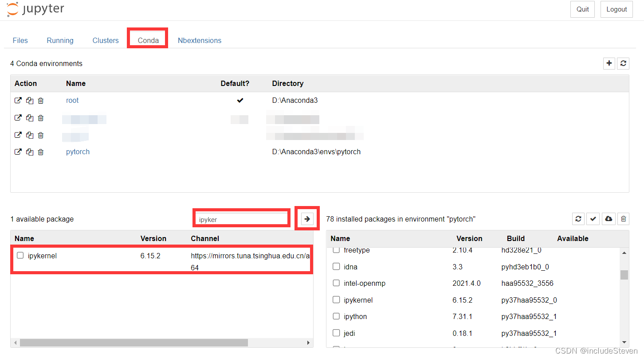This screenshot has height=358, width=644.
Task: Select the intel-openmp package checkbox
Action: pos(336,283)
